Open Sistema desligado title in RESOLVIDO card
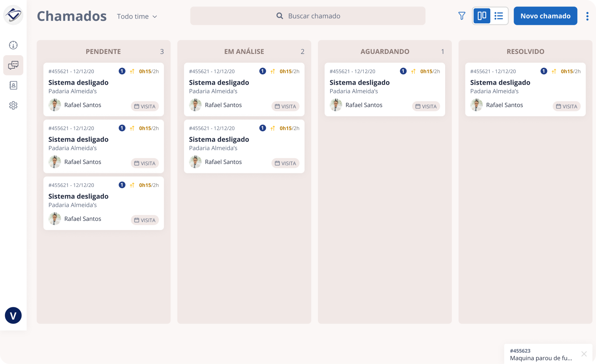This screenshot has height=364, width=596. (500, 83)
